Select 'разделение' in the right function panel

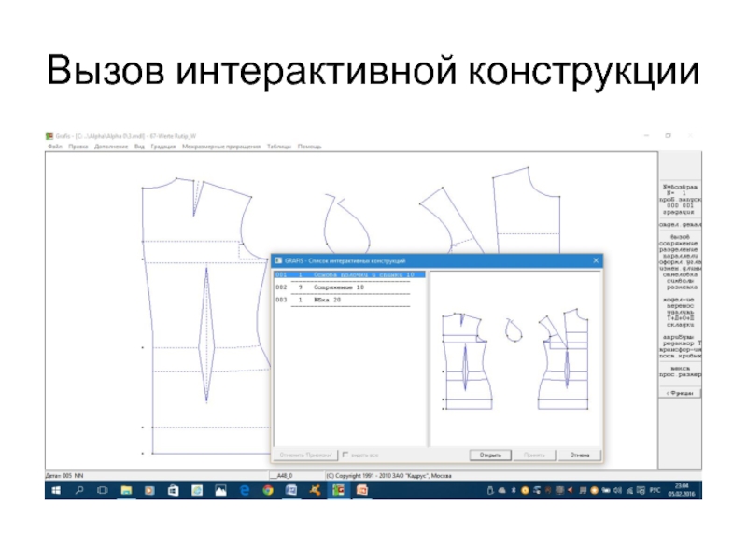point(679,249)
